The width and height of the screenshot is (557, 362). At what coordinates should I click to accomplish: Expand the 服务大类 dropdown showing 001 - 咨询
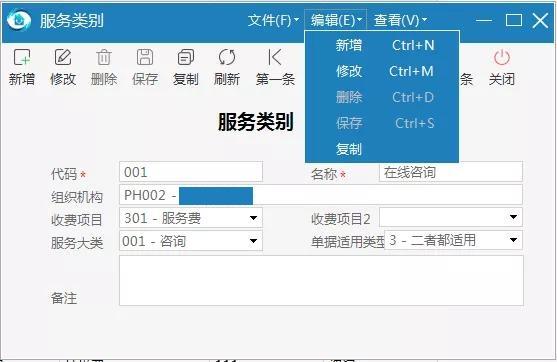pyautogui.click(x=253, y=241)
